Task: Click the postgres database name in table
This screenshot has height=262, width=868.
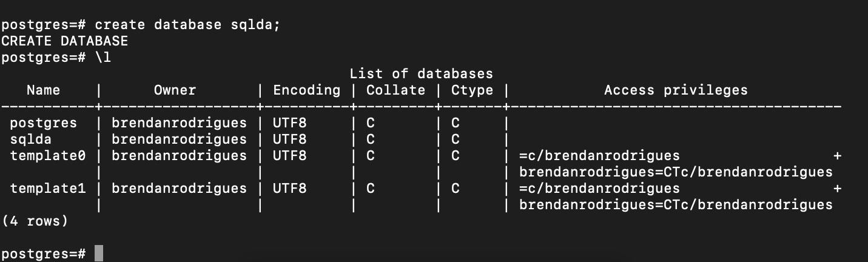Action: coord(44,123)
